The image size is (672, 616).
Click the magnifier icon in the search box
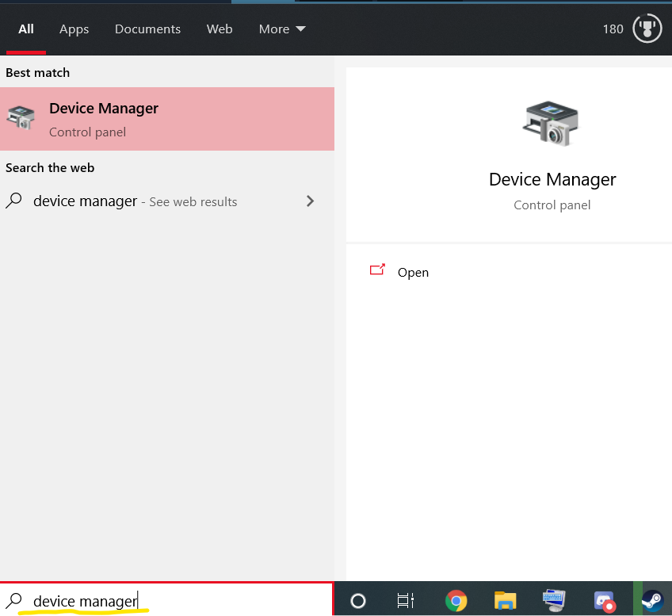coord(14,600)
